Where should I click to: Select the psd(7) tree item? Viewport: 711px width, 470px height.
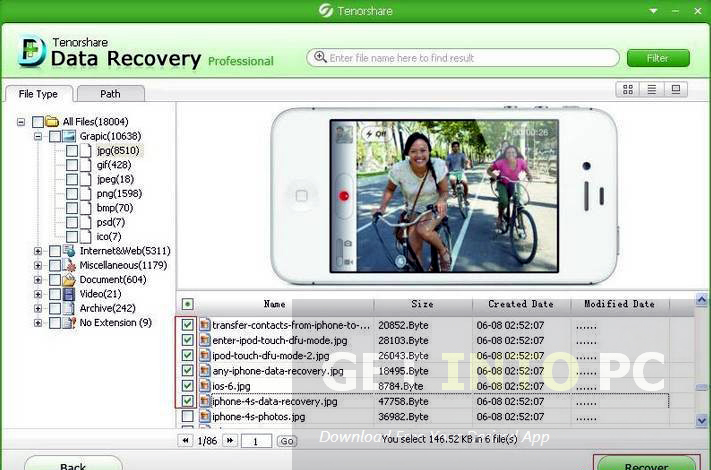click(x=111, y=222)
